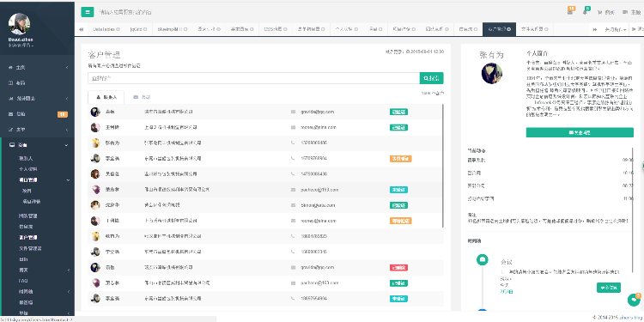Click the 退出 logout link at tab bar end
This screenshot has width=644, height=322.
637,29
